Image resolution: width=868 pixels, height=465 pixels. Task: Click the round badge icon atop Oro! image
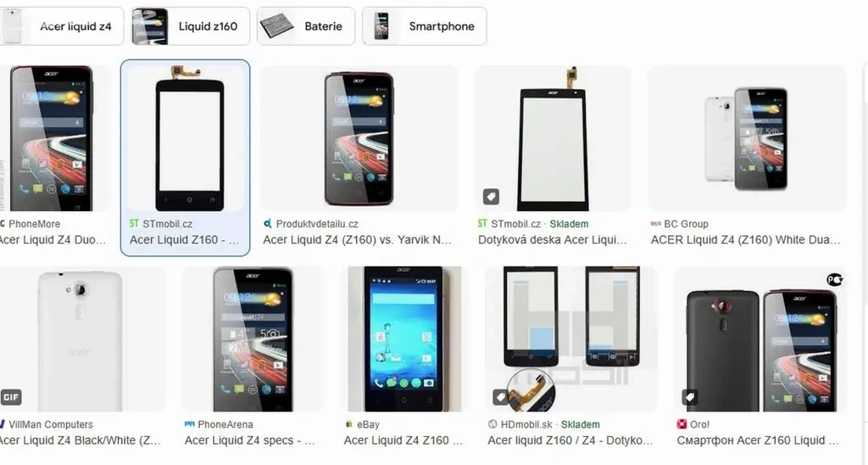[834, 280]
